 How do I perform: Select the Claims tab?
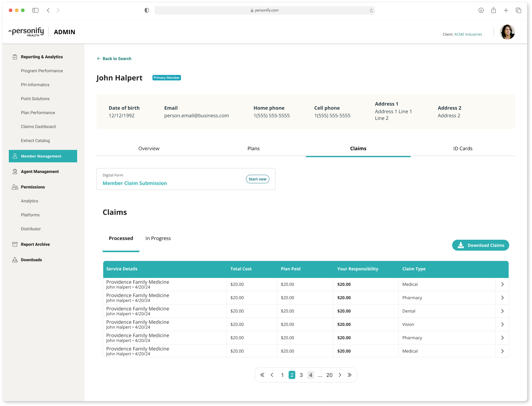(x=358, y=148)
